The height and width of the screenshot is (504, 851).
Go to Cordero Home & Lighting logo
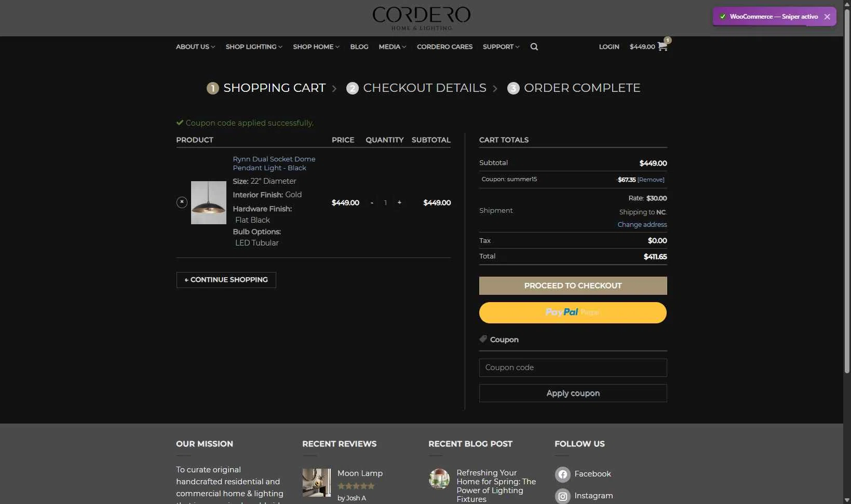[422, 18]
